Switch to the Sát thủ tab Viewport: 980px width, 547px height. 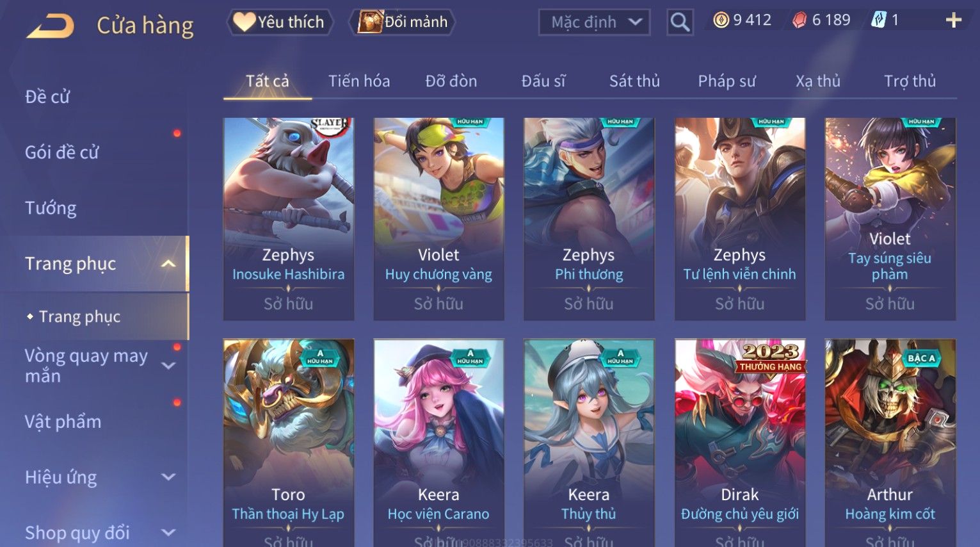tap(634, 81)
